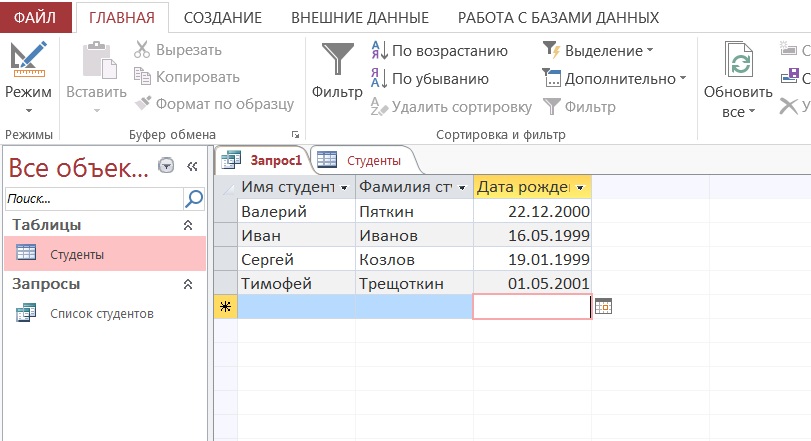Viewport: 811px width, 441px height.
Task: Click the select-all corner of datasheet
Action: coord(226,187)
